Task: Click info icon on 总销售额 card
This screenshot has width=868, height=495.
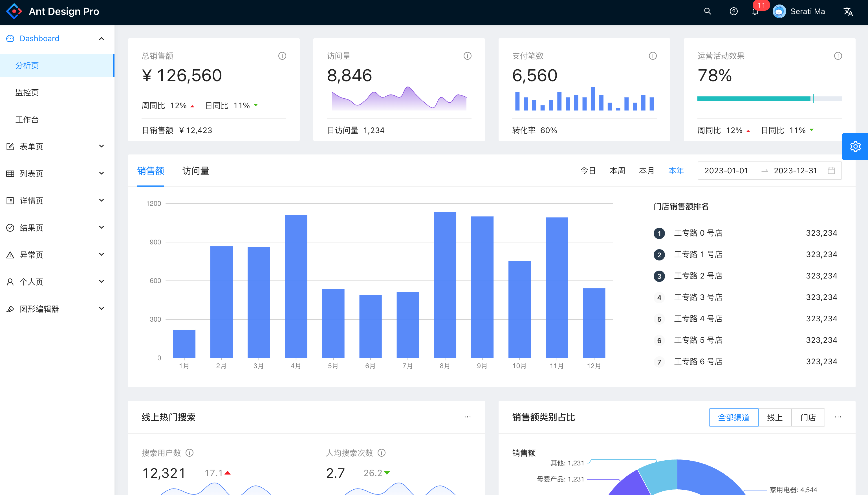Action: (x=282, y=56)
